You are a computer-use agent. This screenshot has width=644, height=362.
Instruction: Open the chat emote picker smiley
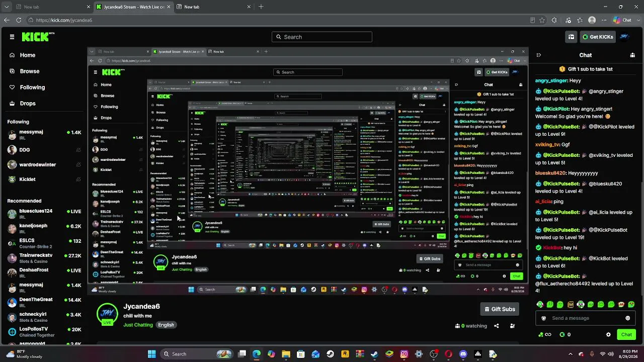coord(627,318)
